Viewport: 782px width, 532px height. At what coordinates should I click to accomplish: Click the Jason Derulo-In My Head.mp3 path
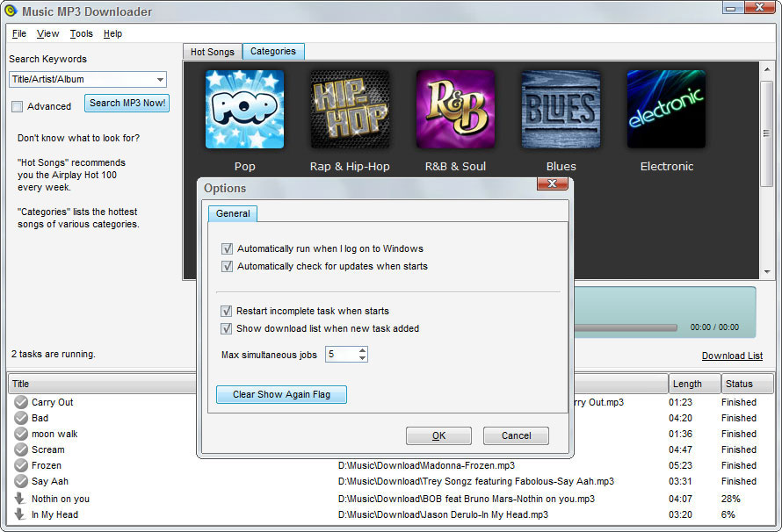click(x=443, y=514)
